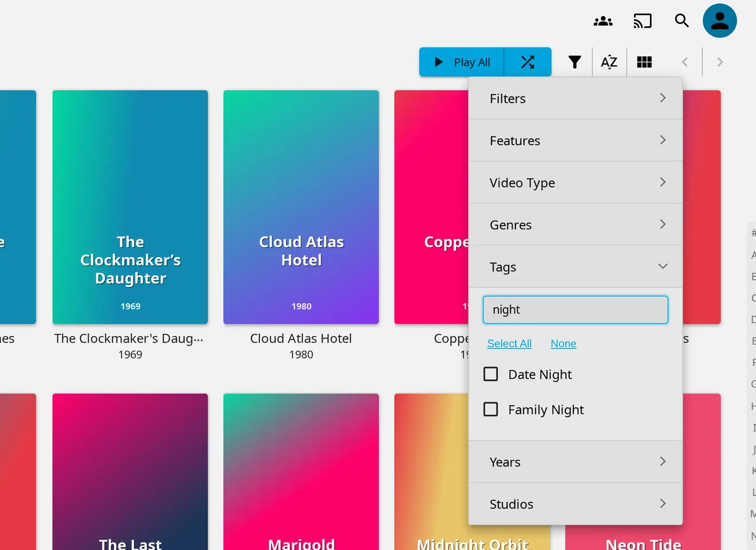This screenshot has width=756, height=550.
Task: Expand the Years section
Action: coord(576,462)
